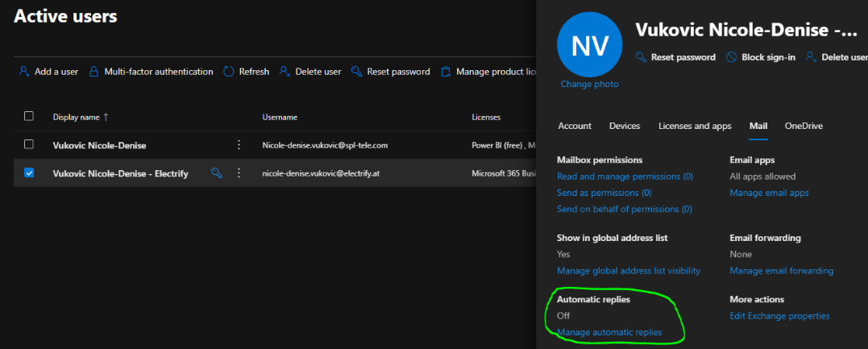Switch to the Licenses and apps tab
Image resolution: width=868 pixels, height=349 pixels.
[695, 126]
